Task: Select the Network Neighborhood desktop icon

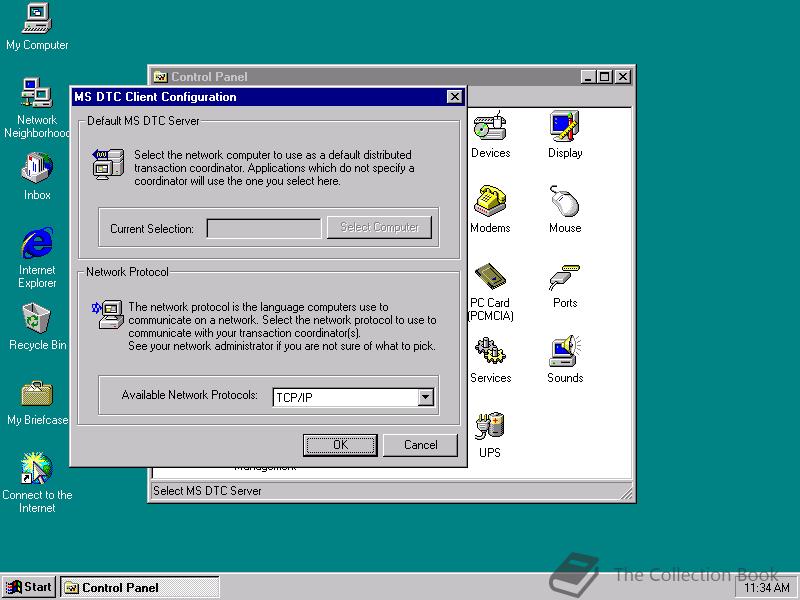Action: pyautogui.click(x=37, y=107)
